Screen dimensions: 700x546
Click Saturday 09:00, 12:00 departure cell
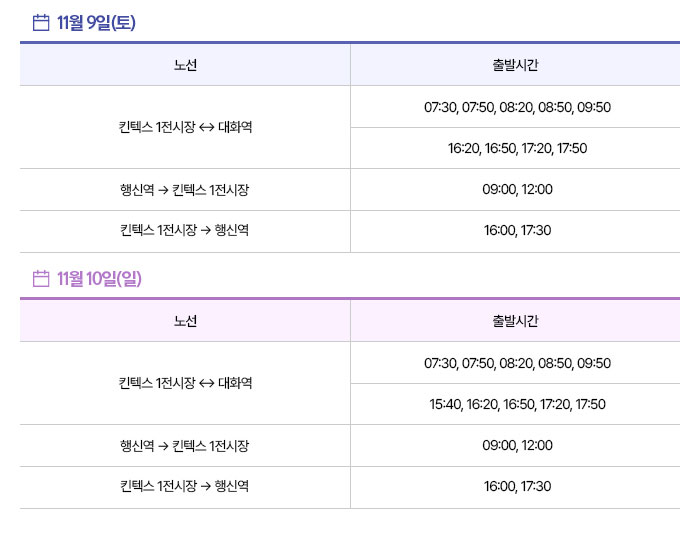(x=517, y=189)
